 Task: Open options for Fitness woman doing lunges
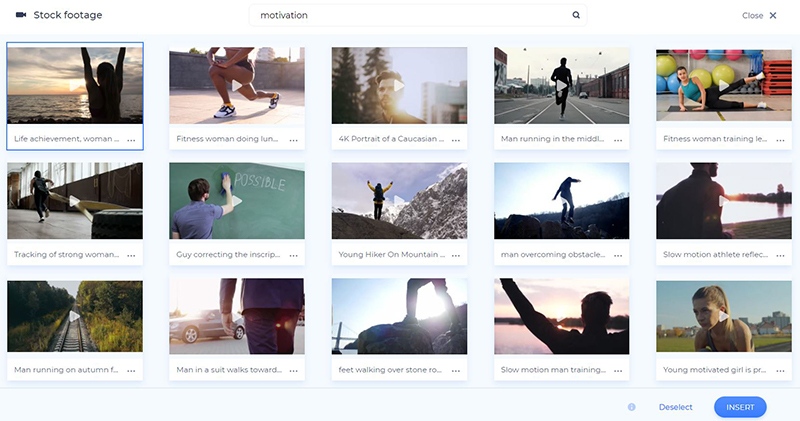293,141
